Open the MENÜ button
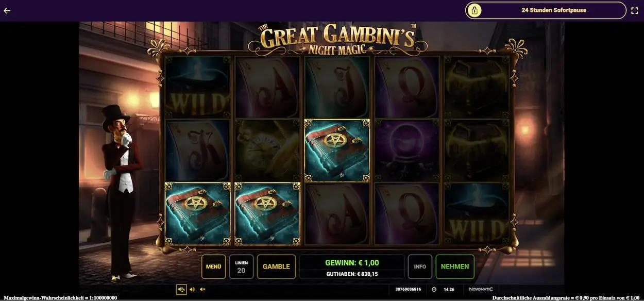This screenshot has height=301, width=644. point(213,266)
